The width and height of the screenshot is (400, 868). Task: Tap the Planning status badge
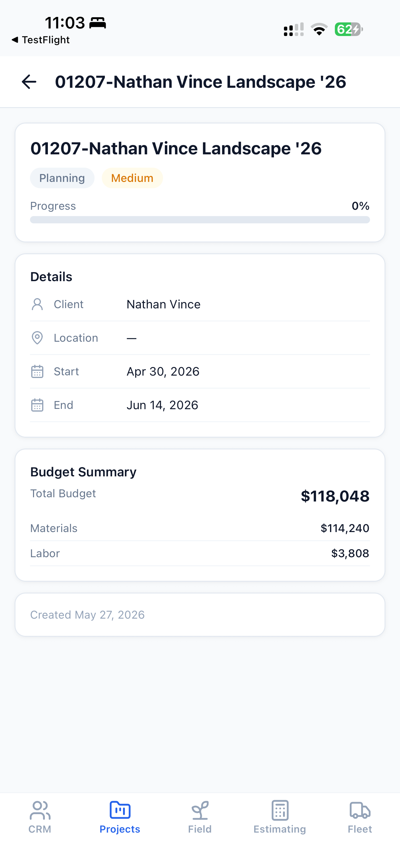click(x=62, y=178)
